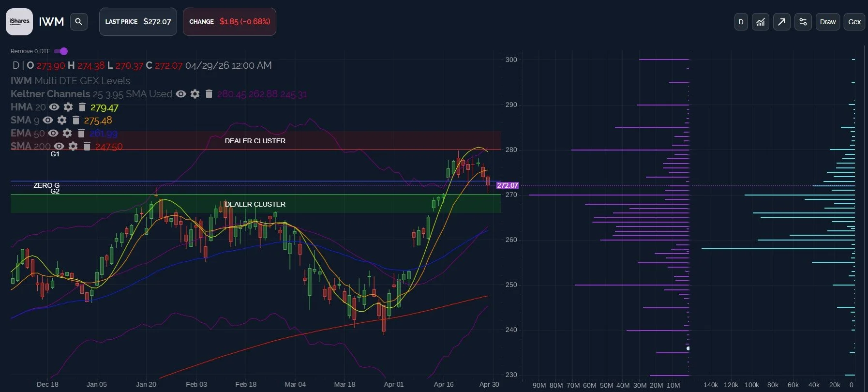The image size is (868, 392).
Task: Toggle the Remove 0 DTE switch
Action: pos(60,51)
